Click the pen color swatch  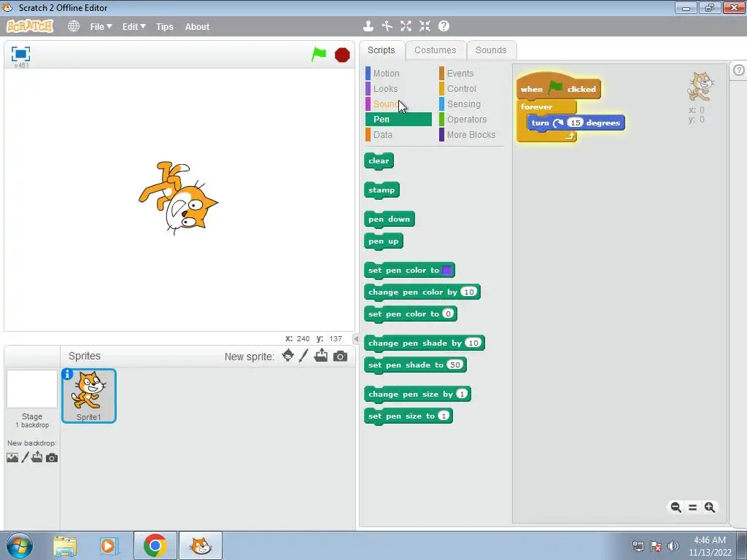(446, 270)
